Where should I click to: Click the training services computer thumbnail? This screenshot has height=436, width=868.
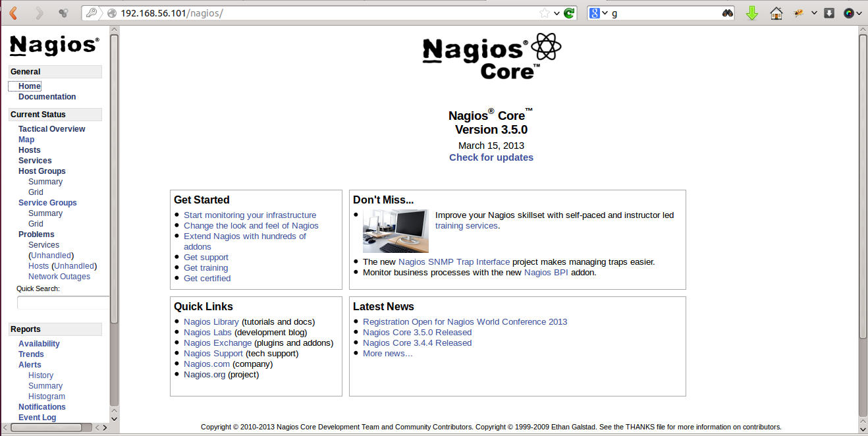395,231
